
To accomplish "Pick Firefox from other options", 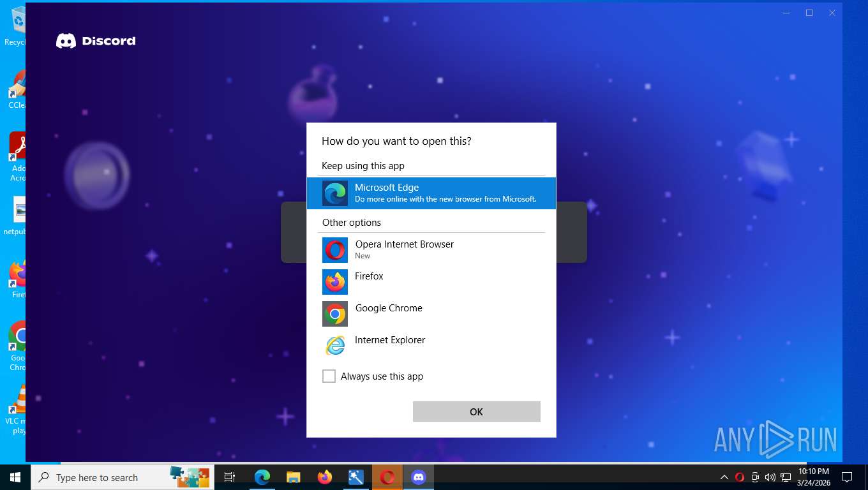I will [431, 281].
